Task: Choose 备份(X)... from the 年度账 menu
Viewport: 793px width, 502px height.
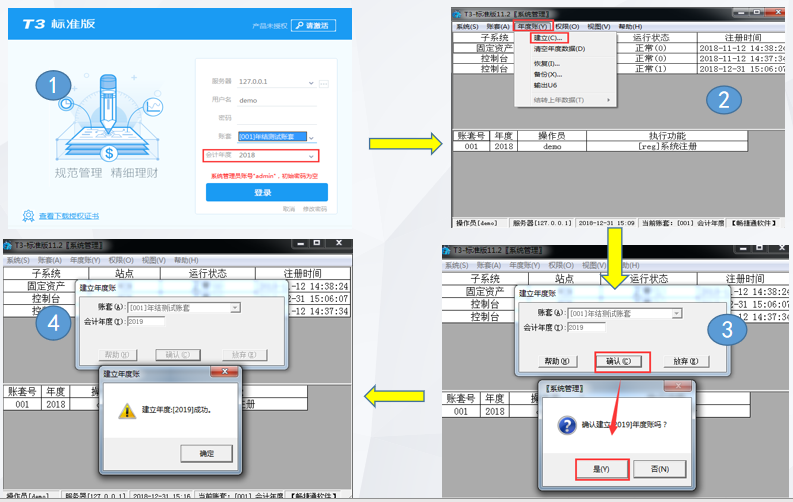Action: pos(548,74)
